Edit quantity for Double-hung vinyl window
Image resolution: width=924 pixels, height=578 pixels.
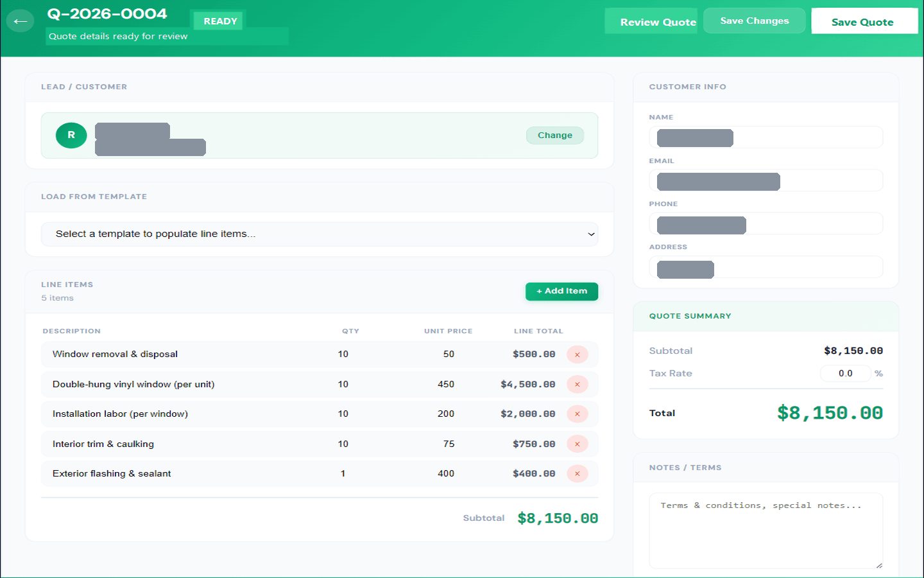click(343, 385)
